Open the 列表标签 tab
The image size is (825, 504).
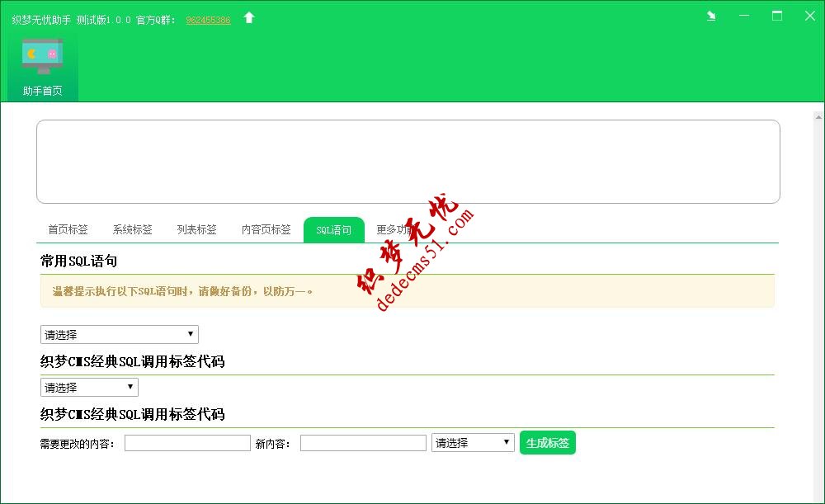196,229
